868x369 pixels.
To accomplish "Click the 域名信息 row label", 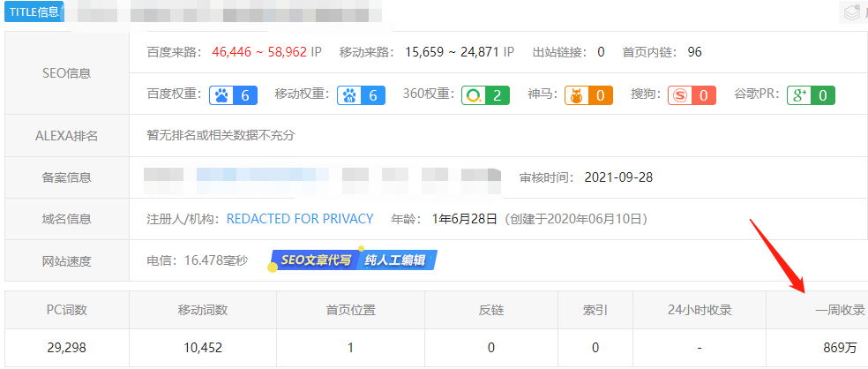I will [66, 220].
